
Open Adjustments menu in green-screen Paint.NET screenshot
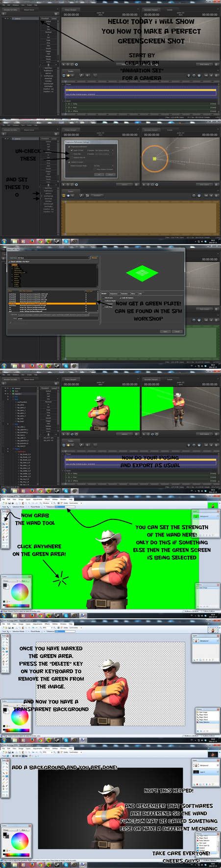tap(37, 499)
